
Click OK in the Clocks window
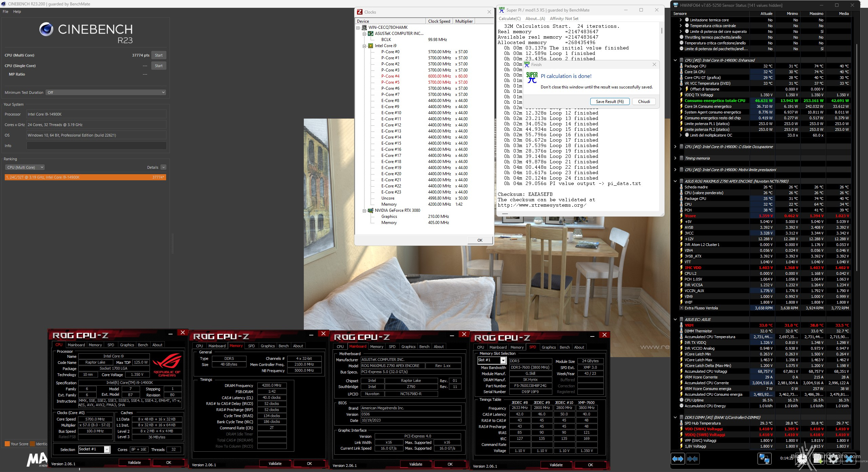480,240
